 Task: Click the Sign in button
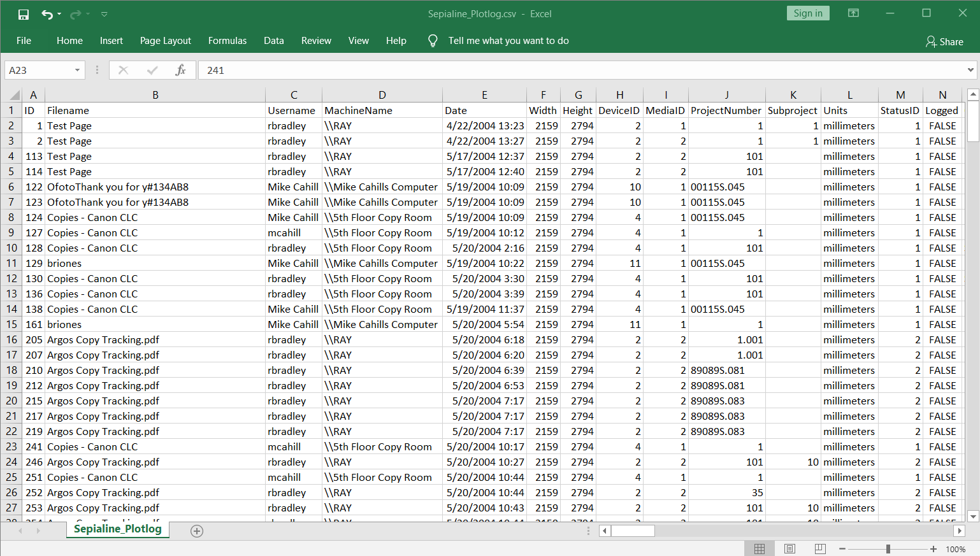(807, 13)
